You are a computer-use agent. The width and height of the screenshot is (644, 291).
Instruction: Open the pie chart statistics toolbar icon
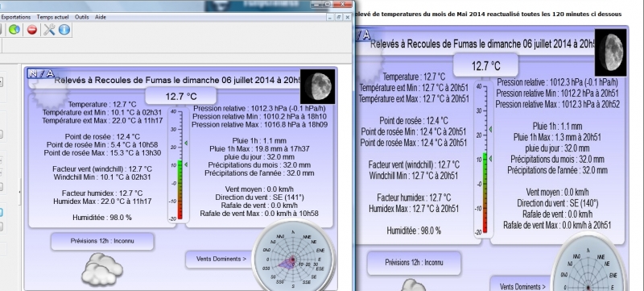pyautogui.click(x=14, y=30)
